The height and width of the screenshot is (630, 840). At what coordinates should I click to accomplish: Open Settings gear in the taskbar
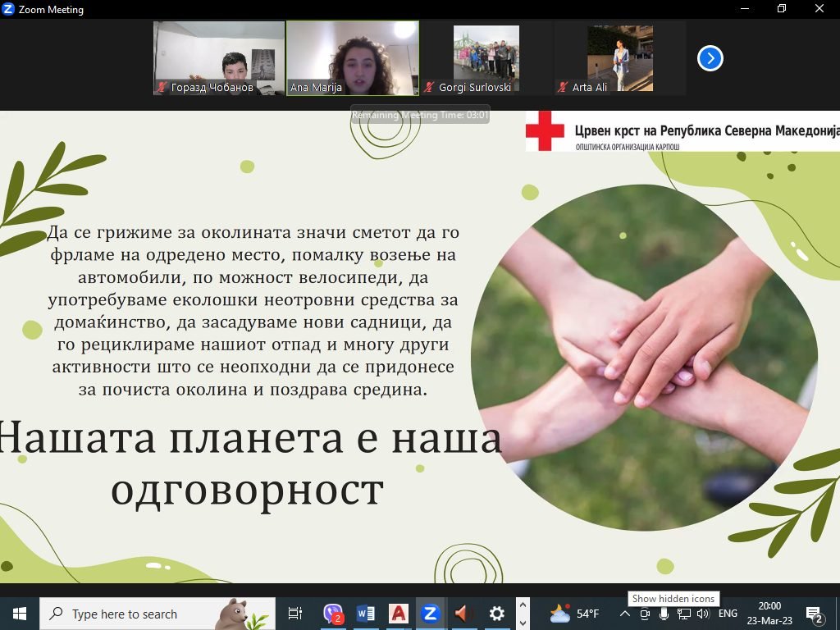point(496,614)
